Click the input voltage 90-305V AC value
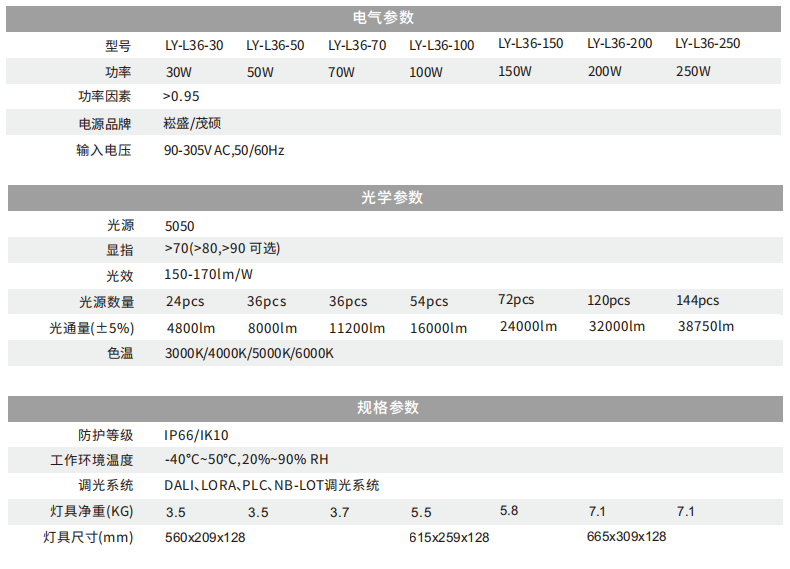 pyautogui.click(x=224, y=151)
